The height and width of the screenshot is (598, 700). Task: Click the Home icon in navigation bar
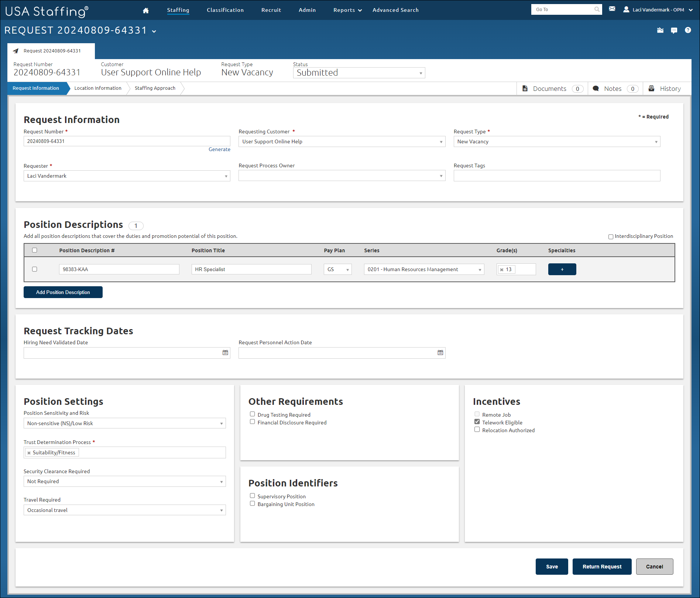click(x=145, y=10)
